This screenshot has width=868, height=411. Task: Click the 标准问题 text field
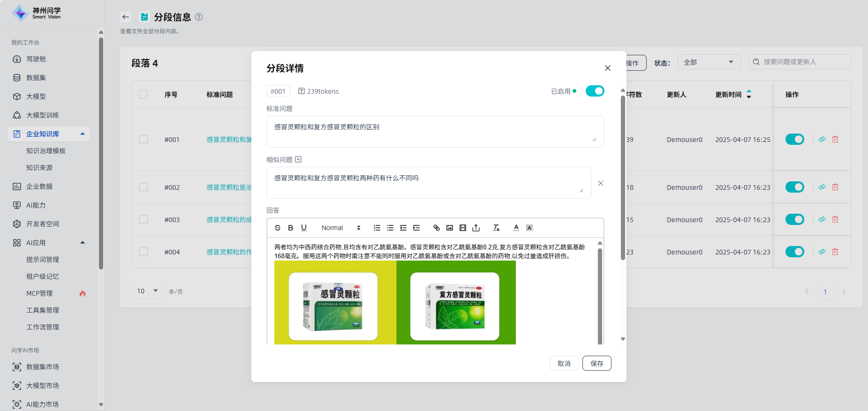point(435,132)
